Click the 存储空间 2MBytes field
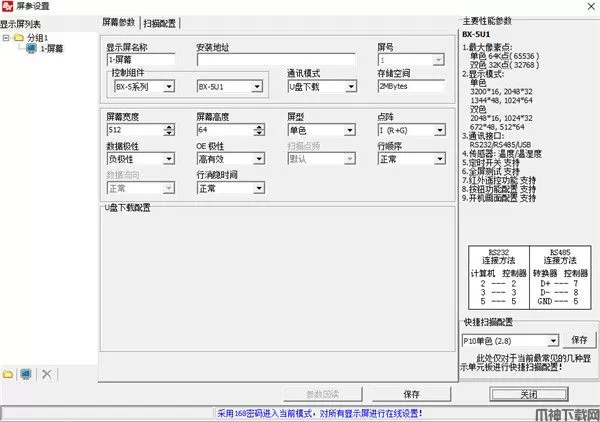This screenshot has height=422, width=600. [411, 86]
